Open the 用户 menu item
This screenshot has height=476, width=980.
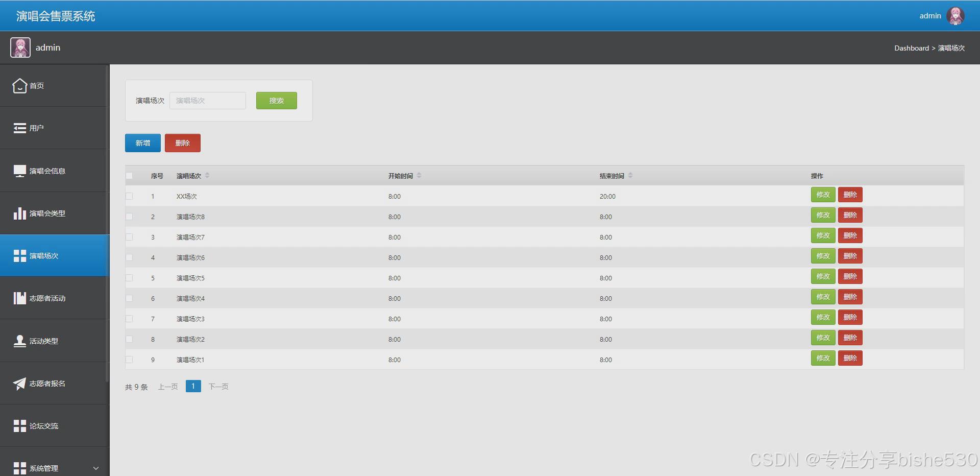tap(55, 128)
